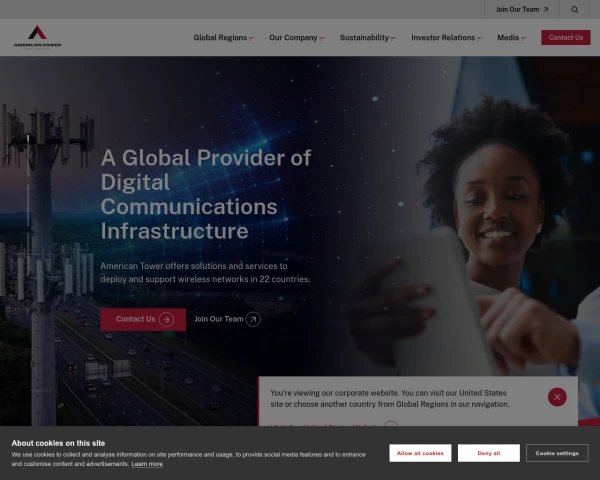
Task: Click the hero Join Our Team link
Action: (x=227, y=319)
